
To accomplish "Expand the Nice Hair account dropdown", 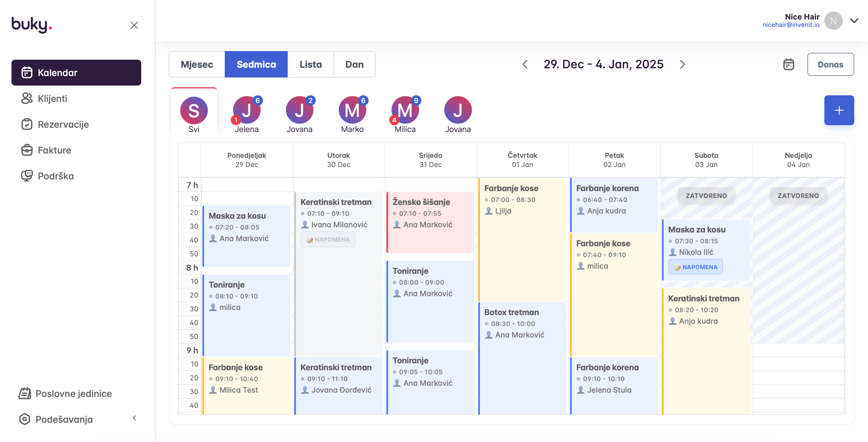I will click(854, 21).
